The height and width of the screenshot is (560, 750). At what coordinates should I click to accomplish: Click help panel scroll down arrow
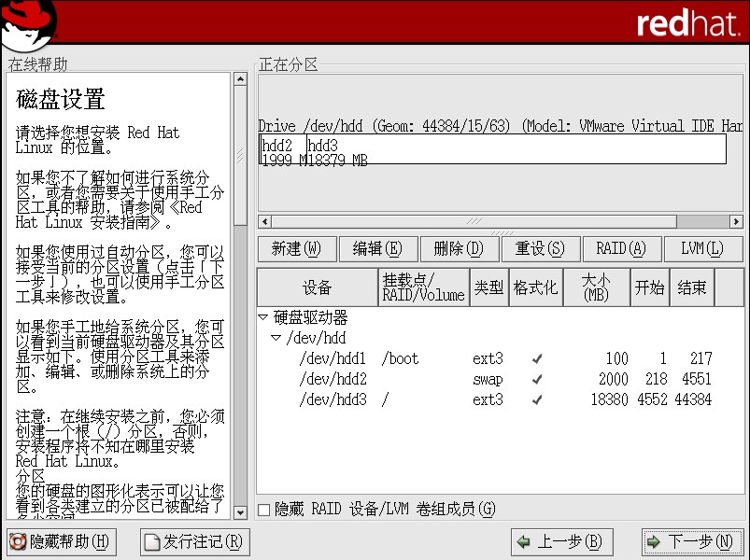[x=241, y=513]
